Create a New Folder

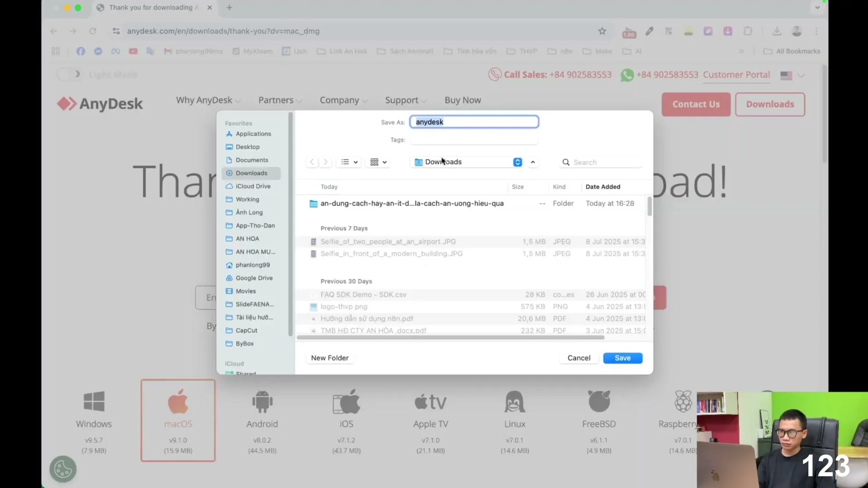(x=330, y=358)
